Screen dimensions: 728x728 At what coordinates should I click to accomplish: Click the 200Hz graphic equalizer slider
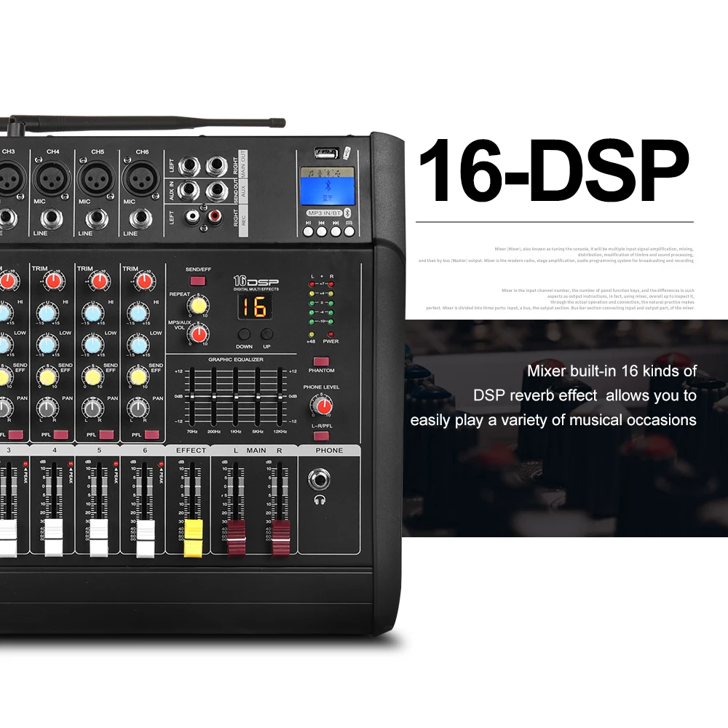point(214,397)
